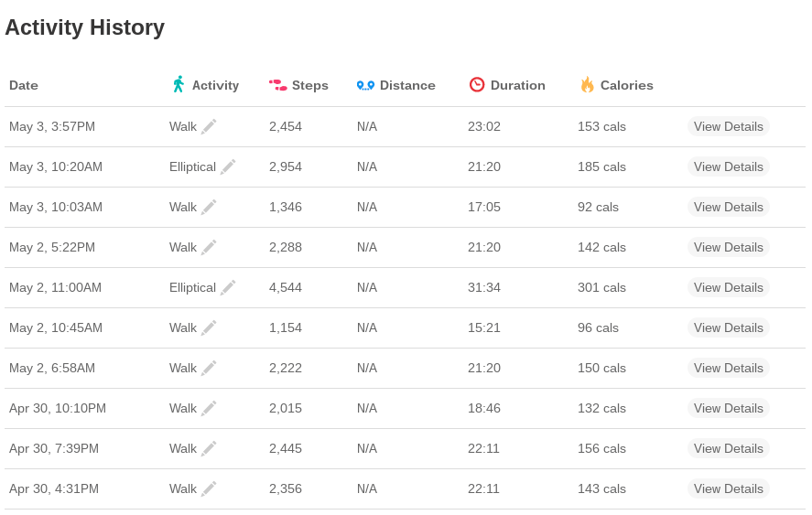This screenshot has width=812, height=515.
Task: Edit the May 2, 6:58AM walk activity
Action: [x=209, y=368]
